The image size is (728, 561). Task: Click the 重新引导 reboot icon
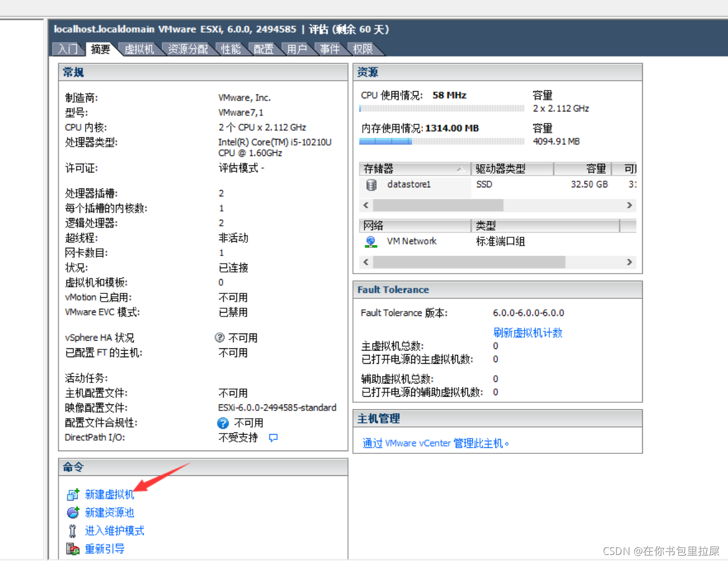pos(72,548)
